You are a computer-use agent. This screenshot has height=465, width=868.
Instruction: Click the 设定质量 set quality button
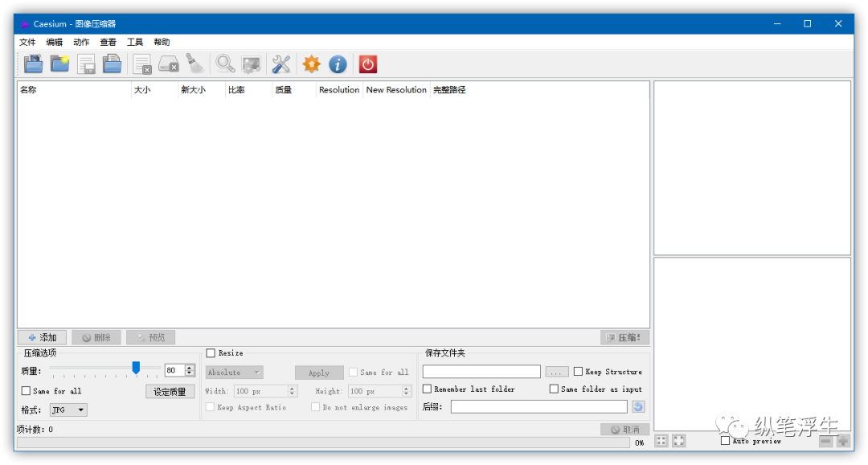(170, 391)
